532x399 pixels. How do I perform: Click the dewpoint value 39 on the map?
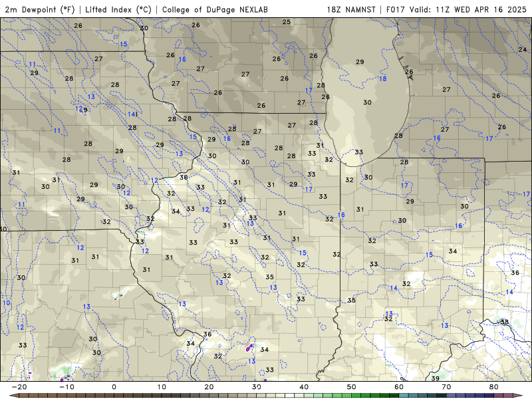[435, 378]
